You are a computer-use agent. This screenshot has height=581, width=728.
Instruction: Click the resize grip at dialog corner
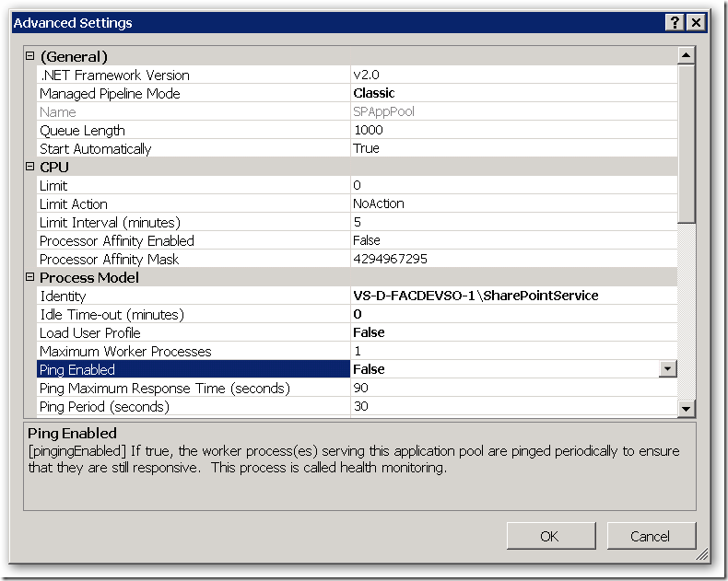point(702,554)
